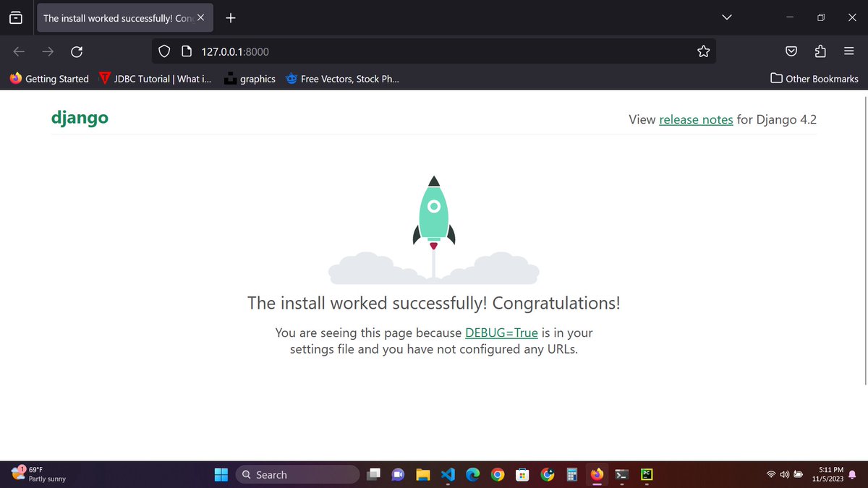Go back with the back arrow

[x=20, y=51]
